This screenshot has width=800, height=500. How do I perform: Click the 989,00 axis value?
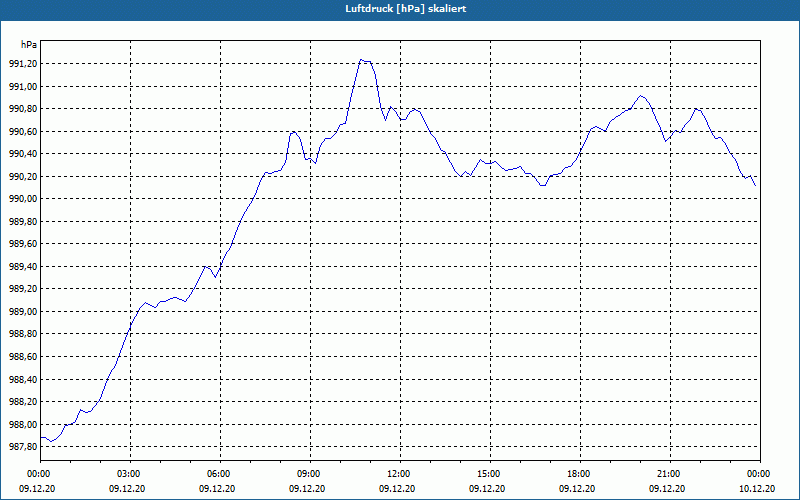point(23,311)
